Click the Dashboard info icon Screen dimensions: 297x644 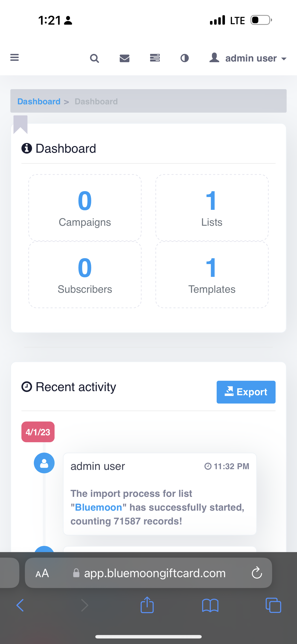pos(27,148)
